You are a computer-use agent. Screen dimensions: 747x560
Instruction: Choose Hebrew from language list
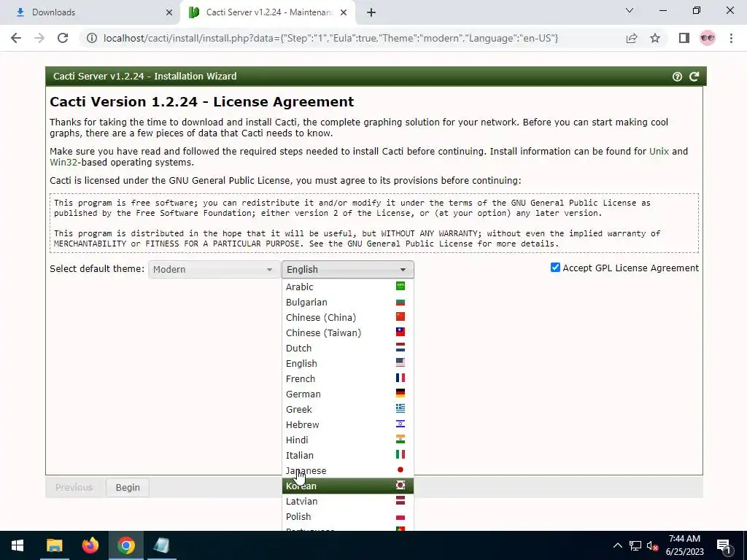point(348,424)
